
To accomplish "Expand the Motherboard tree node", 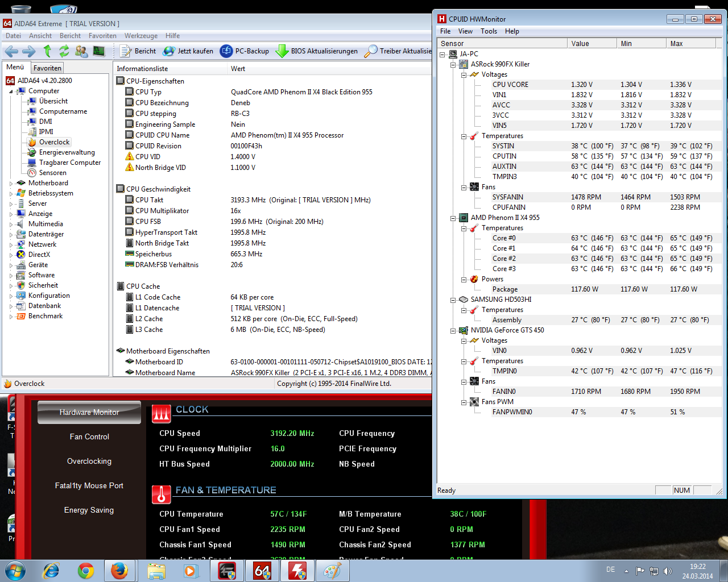I will [x=11, y=183].
